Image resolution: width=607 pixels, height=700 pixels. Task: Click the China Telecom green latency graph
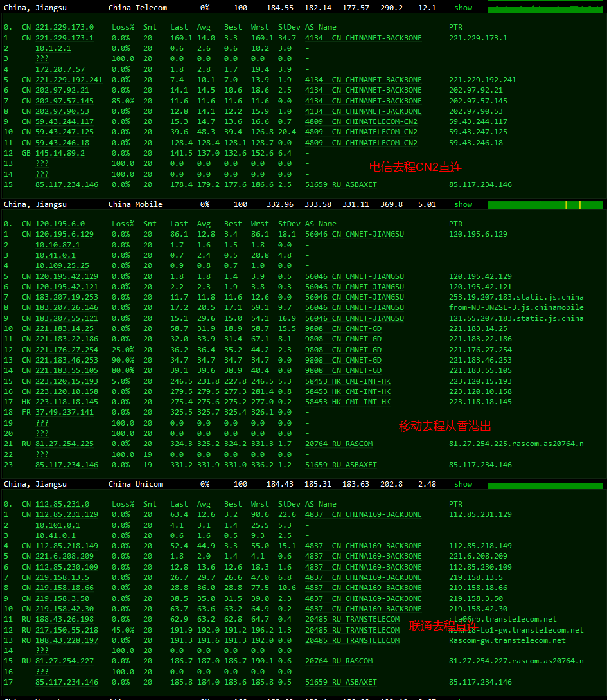tap(545, 9)
